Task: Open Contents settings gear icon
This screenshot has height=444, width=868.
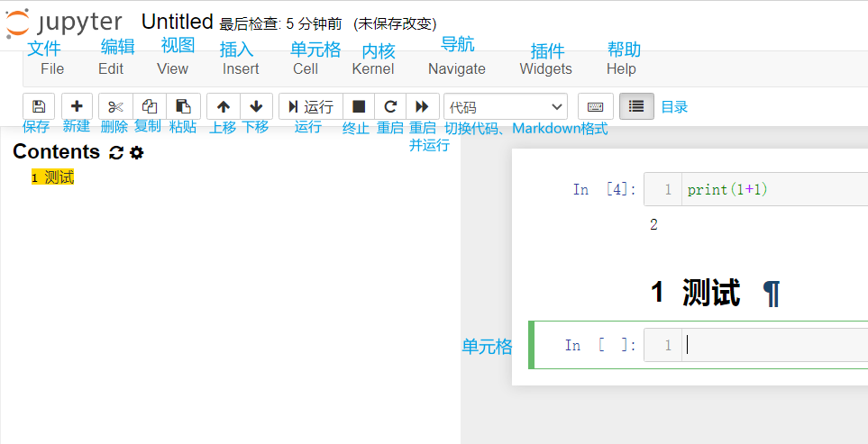Action: [136, 152]
